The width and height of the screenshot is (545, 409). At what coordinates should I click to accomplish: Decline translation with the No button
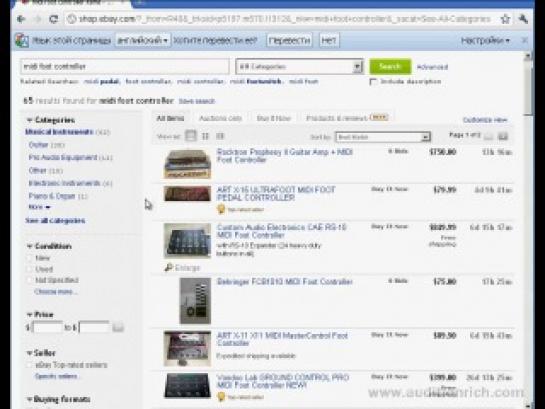328,40
